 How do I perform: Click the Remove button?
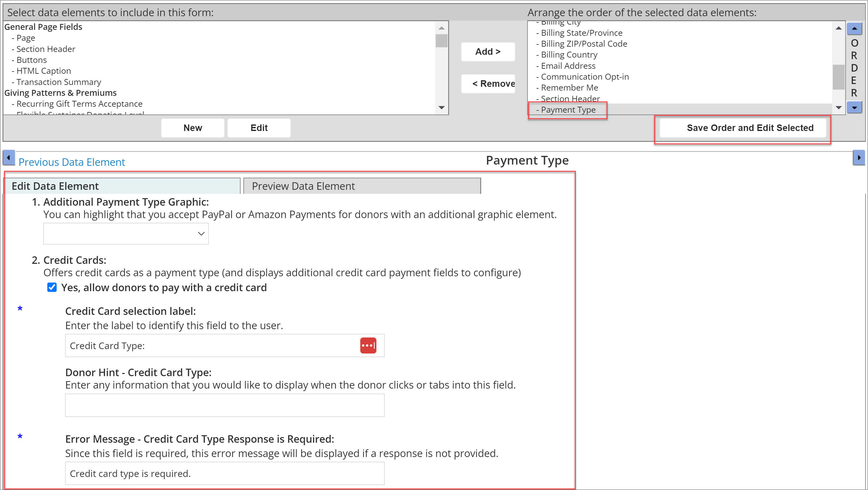coord(488,83)
